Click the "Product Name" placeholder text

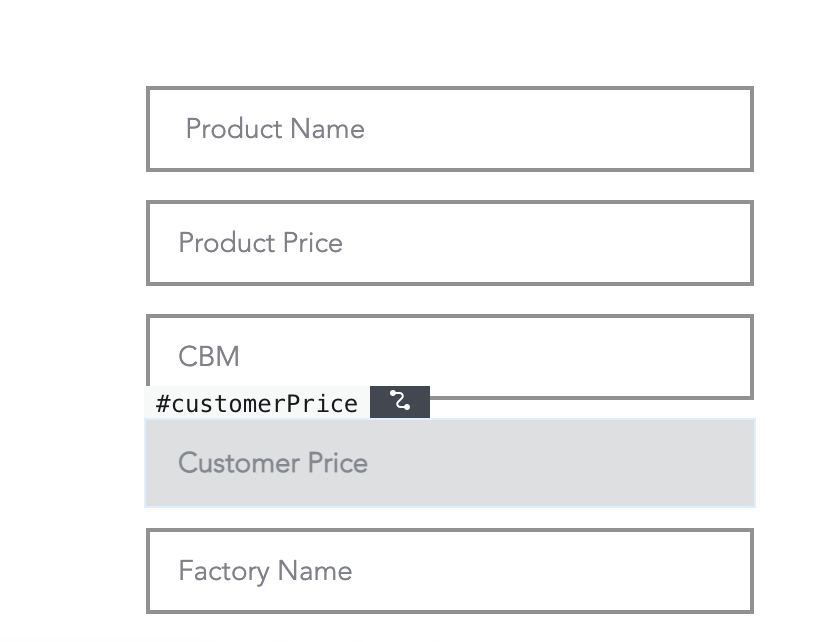tap(275, 129)
